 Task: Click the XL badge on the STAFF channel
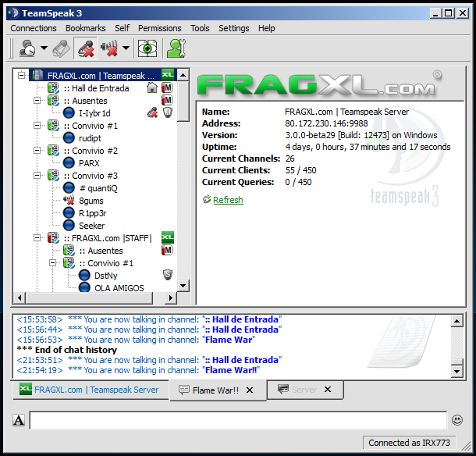[x=168, y=237]
